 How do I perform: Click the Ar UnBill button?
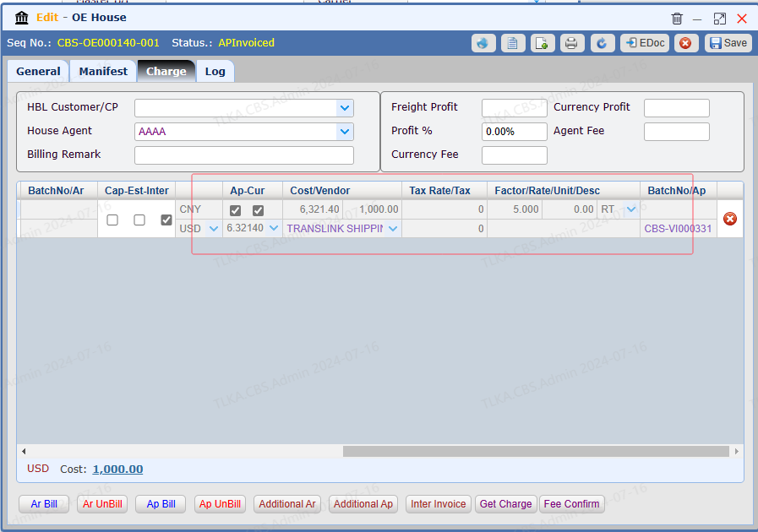[102, 504]
